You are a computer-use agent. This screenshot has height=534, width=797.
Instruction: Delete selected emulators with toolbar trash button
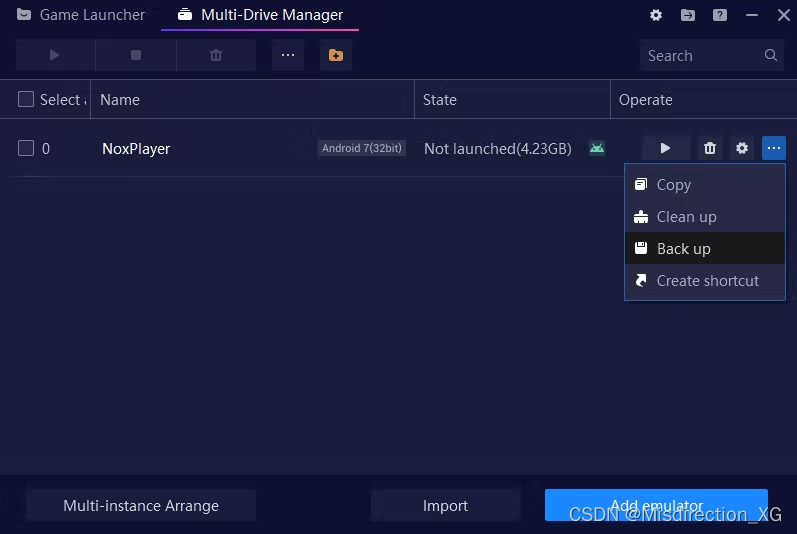coord(216,55)
